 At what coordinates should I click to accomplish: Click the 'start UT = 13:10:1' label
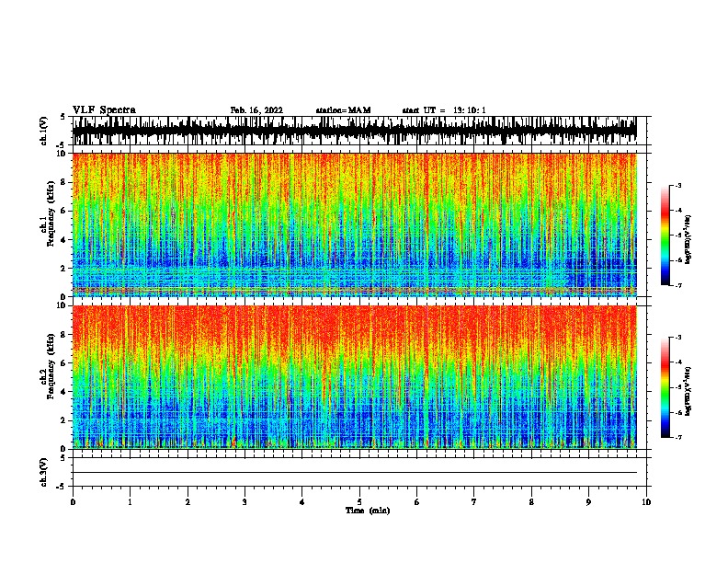tap(444, 110)
